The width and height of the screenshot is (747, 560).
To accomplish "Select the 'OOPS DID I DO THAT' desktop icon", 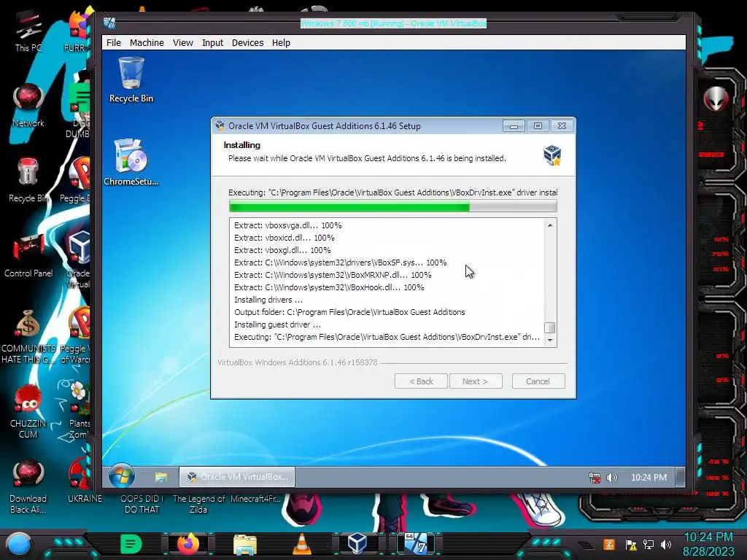I will [142, 504].
